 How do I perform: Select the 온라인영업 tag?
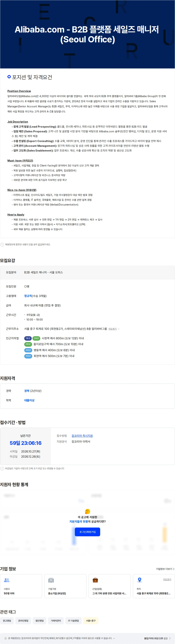pyautogui.click(x=23, y=621)
